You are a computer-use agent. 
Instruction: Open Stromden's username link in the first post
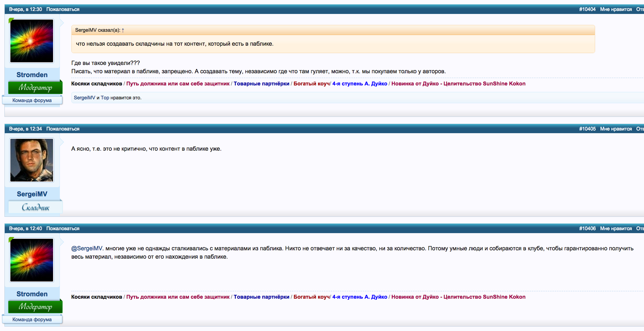32,75
